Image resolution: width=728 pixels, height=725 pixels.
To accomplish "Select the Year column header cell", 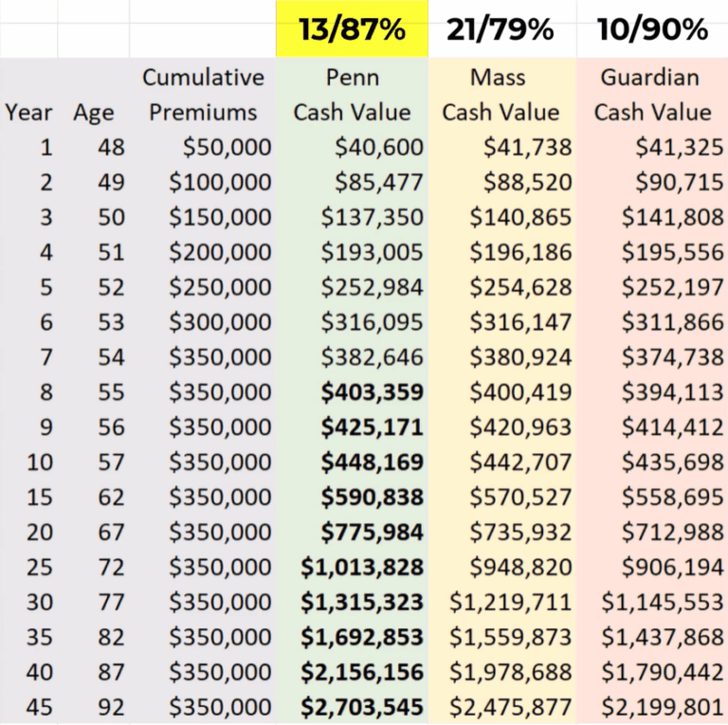I will [x=28, y=113].
